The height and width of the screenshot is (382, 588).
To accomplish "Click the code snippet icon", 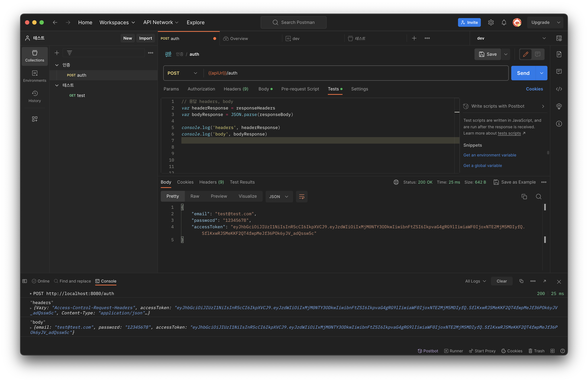I will (559, 89).
